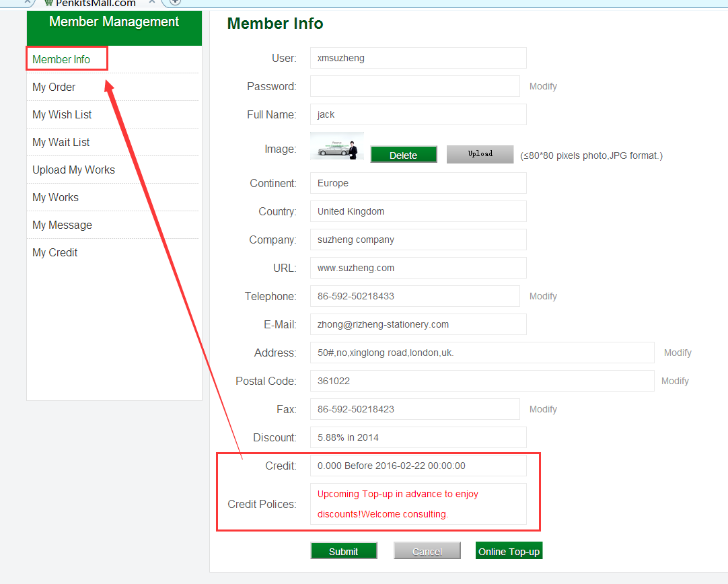Click the Online Top-up button

coord(509,551)
